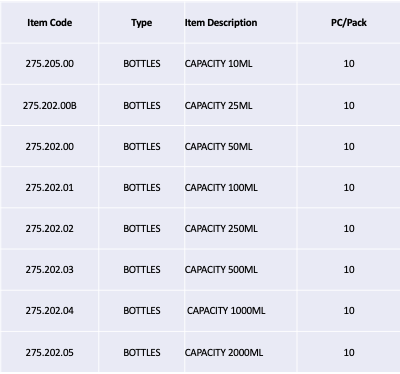Click item code 275.205.00

[50, 64]
